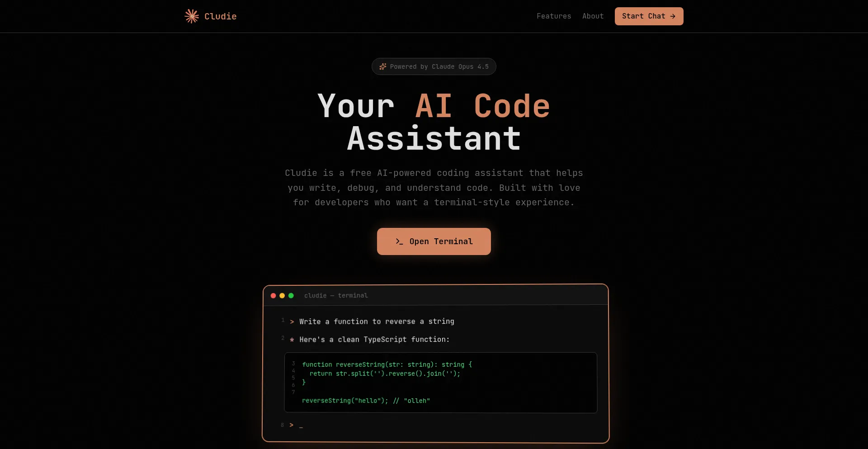The height and width of the screenshot is (449, 868).
Task: Click the terminal prompt icon in Open Terminal
Action: [399, 241]
